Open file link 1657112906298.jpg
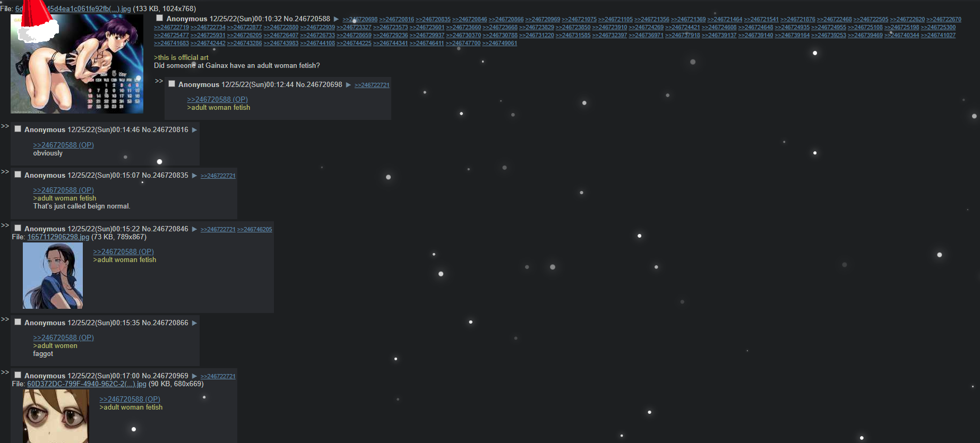 (58, 237)
